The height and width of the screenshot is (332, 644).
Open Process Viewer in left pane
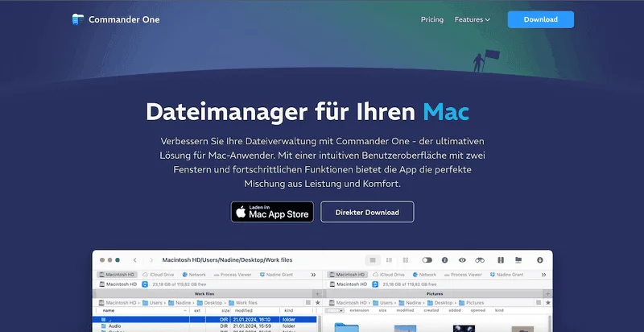[x=233, y=275]
